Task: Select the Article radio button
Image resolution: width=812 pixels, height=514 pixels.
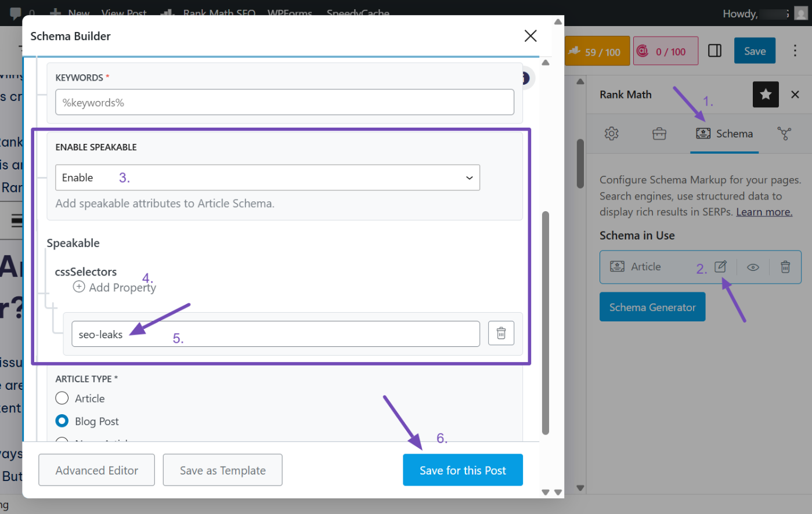Action: pyautogui.click(x=62, y=398)
